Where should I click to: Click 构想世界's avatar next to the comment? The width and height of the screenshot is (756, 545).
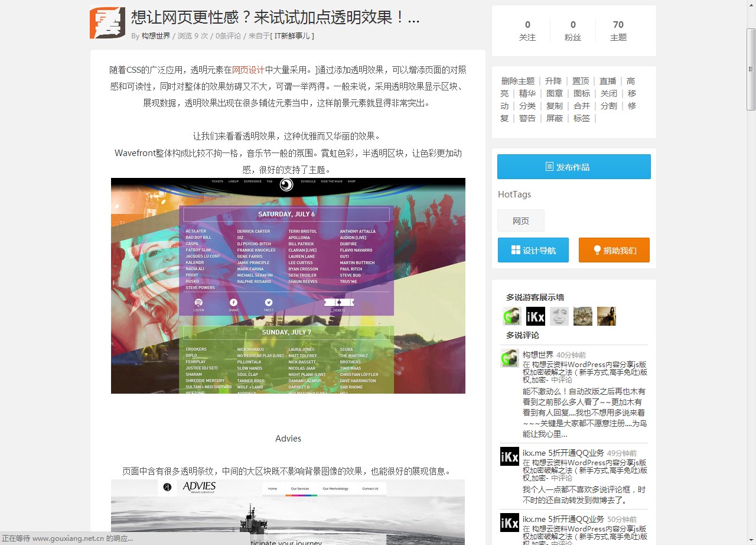point(509,358)
